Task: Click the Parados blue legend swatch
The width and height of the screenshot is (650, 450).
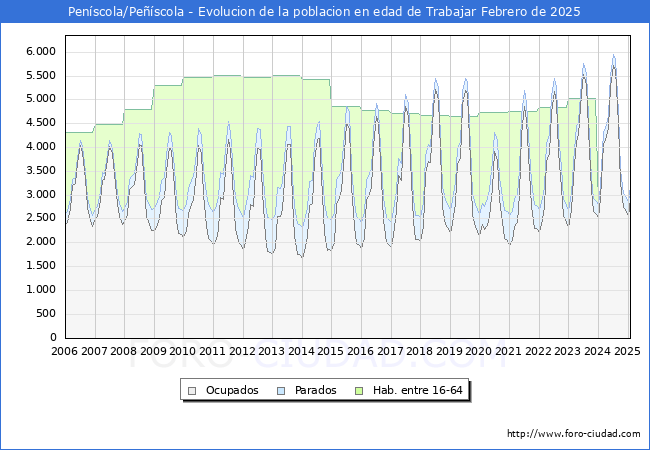Action: coord(281,391)
